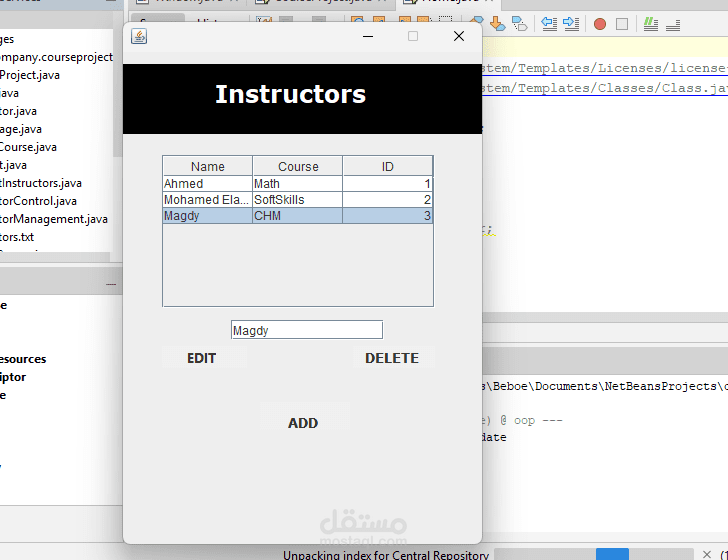Viewport: 728px width, 560px height.
Task: Click the iptor node in Navigator panel
Action: 13,377
